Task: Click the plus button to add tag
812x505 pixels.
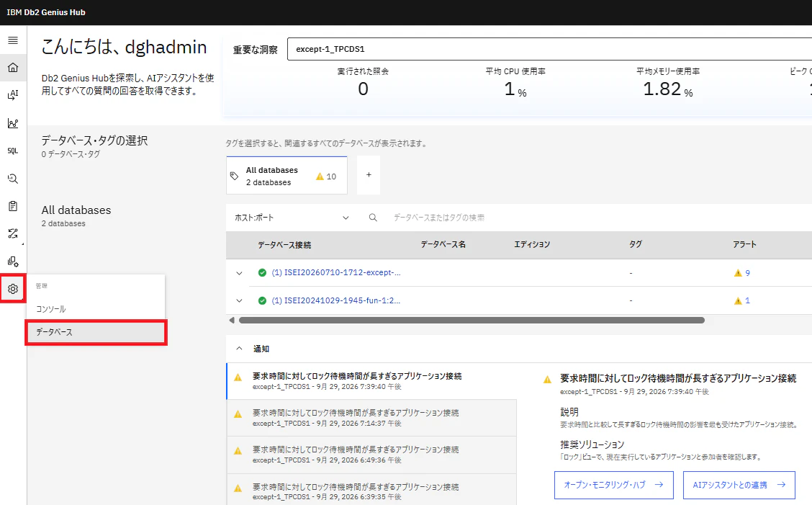Action: [x=369, y=175]
